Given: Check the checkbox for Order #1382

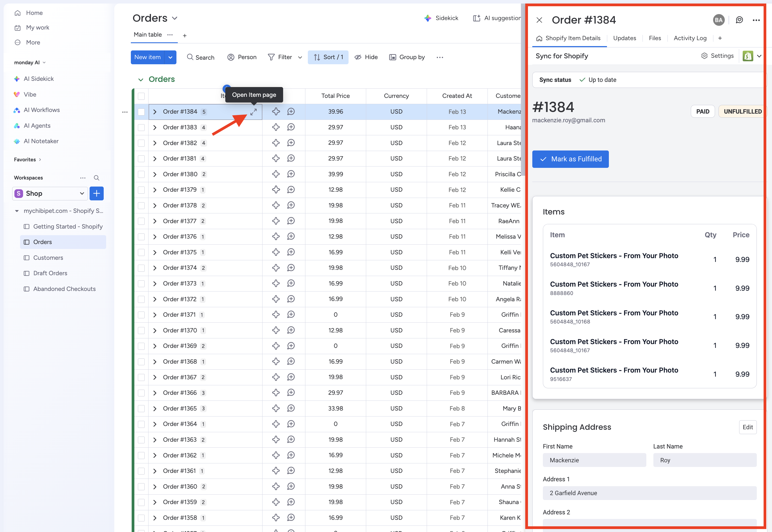Looking at the screenshot, I should [x=141, y=143].
